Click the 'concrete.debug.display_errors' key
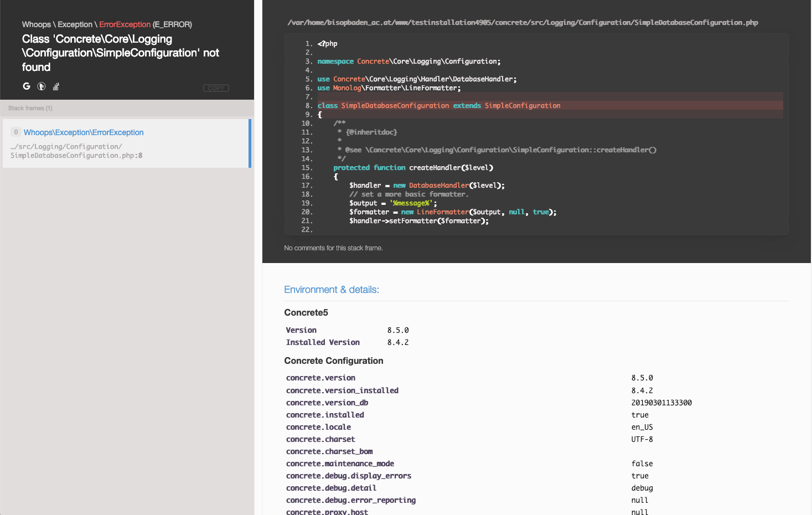The width and height of the screenshot is (812, 515). 349,476
